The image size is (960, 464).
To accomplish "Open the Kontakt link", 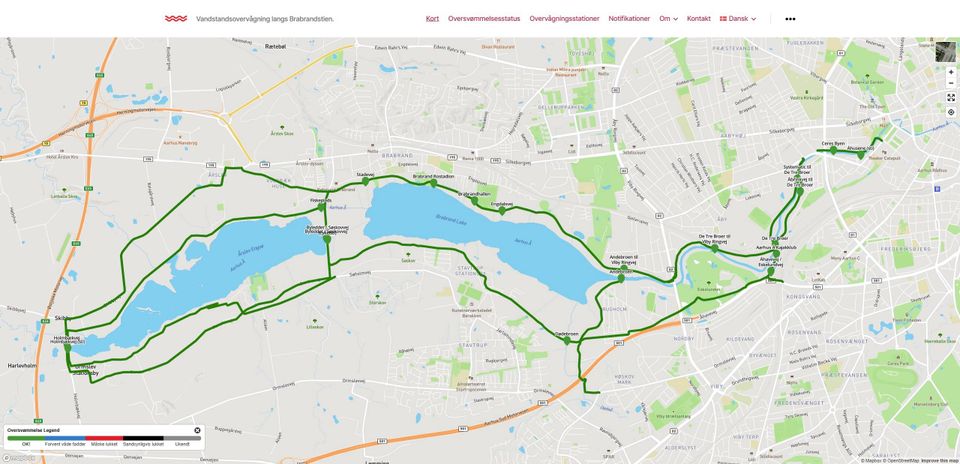I will (x=699, y=19).
